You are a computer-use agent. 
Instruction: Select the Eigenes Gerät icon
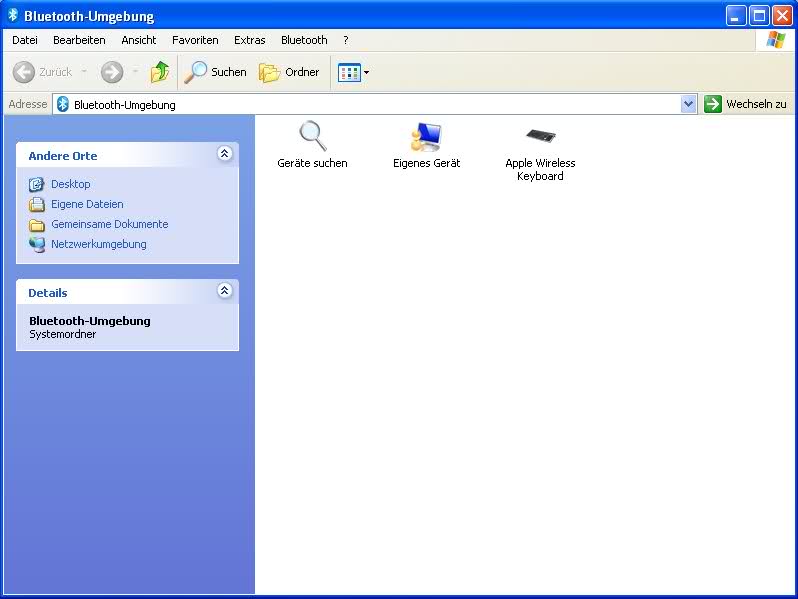coord(426,136)
